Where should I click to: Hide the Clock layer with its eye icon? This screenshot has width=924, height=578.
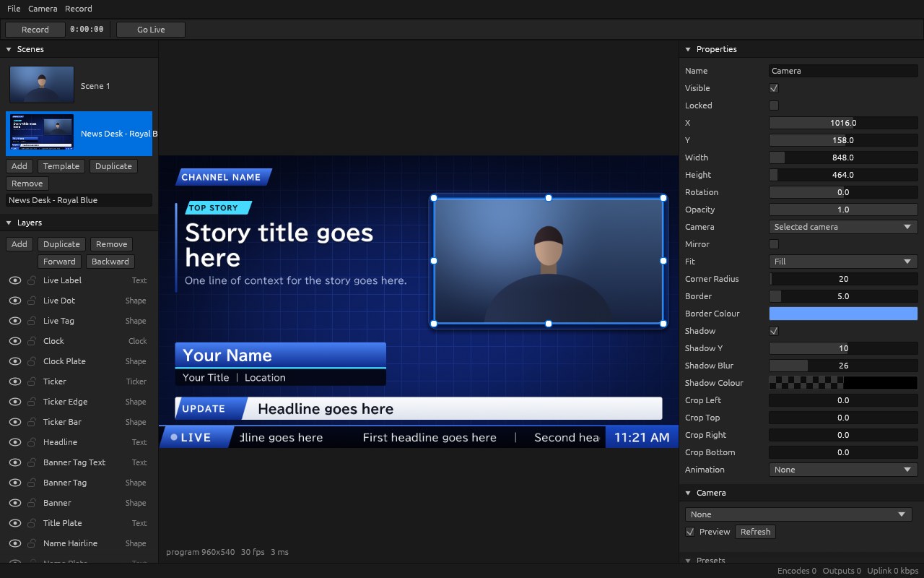coord(14,341)
